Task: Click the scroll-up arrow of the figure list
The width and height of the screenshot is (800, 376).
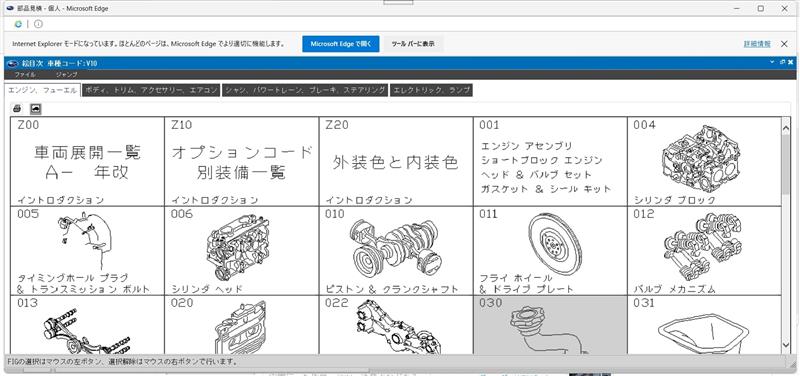Action: (x=786, y=128)
